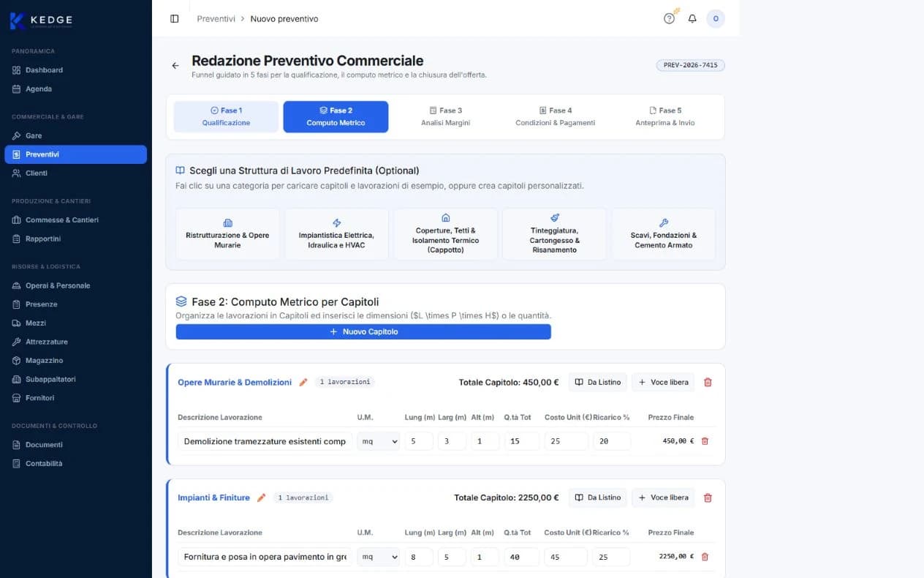Viewport: 924px width, 578px height.
Task: Open Attrezzature in the sidebar
Action: pos(76,342)
